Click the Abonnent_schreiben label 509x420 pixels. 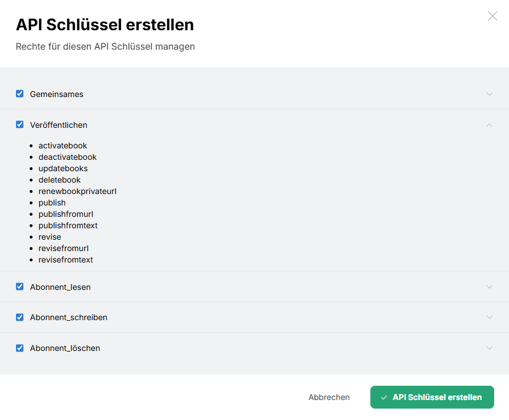[x=68, y=317]
